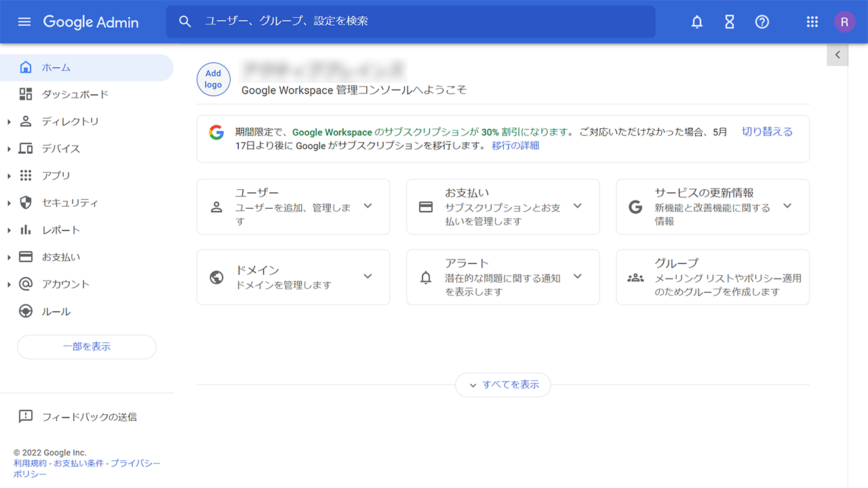Screen dimensions: 868x488
Task: Expand the サービスの更新情報 card chevron
Action: click(787, 206)
